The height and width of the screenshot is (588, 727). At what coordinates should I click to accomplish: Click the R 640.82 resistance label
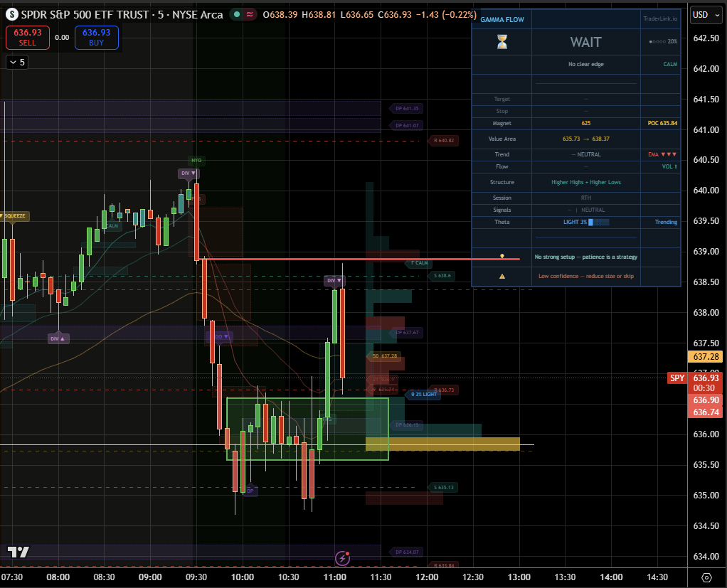444,140
